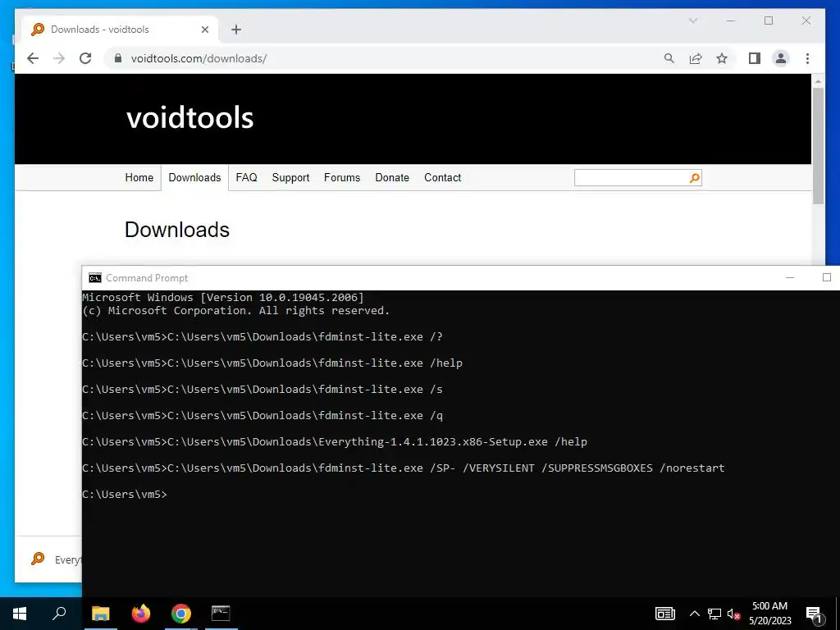Open Chrome's three-dot menu
This screenshot has height=630, width=840.
(807, 58)
